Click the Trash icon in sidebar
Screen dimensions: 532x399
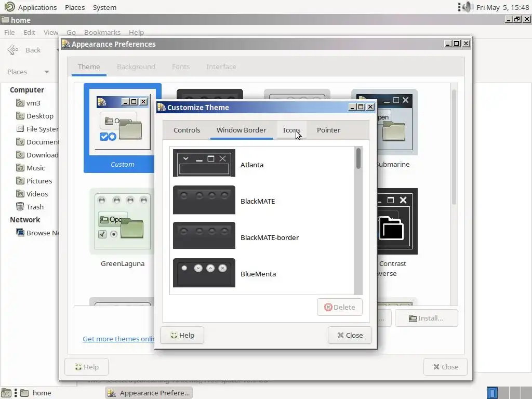[20, 206]
